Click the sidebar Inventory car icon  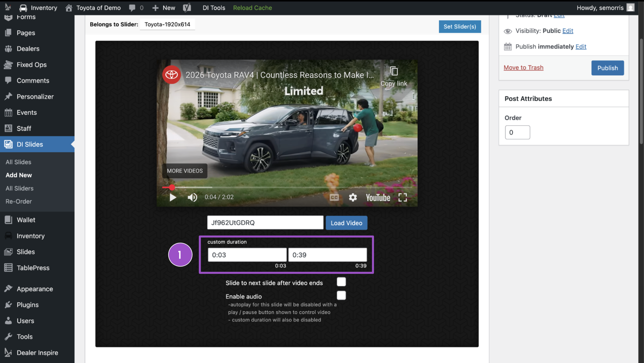8,236
